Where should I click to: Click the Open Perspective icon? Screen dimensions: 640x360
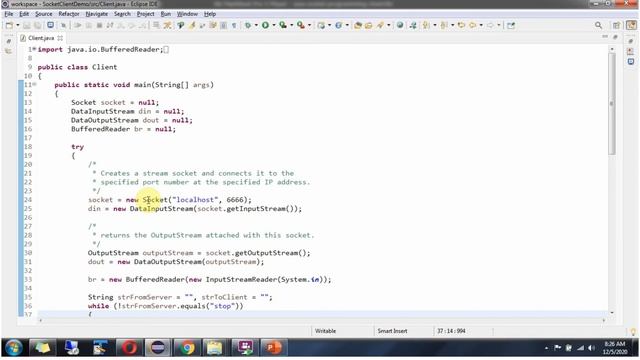[x=616, y=25]
